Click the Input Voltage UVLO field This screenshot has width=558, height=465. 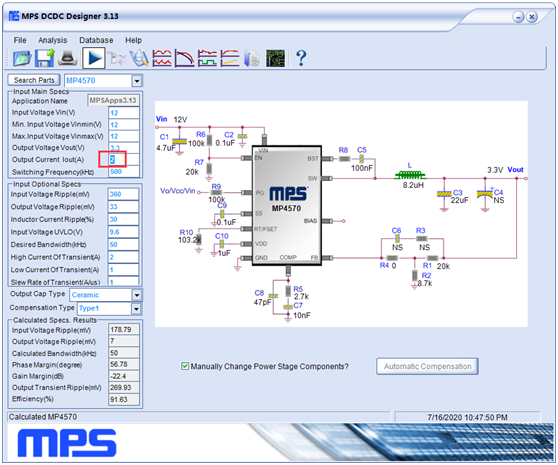[x=123, y=232]
